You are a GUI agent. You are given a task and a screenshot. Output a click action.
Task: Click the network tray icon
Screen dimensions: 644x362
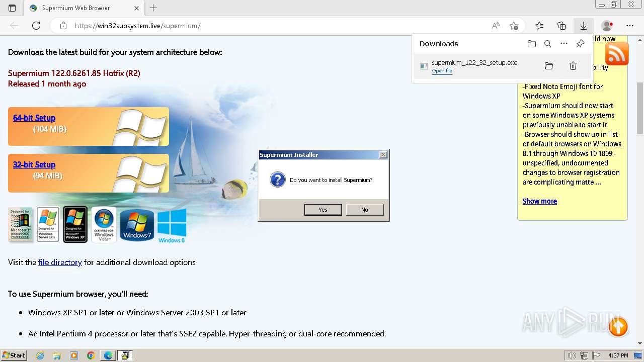[584, 355]
